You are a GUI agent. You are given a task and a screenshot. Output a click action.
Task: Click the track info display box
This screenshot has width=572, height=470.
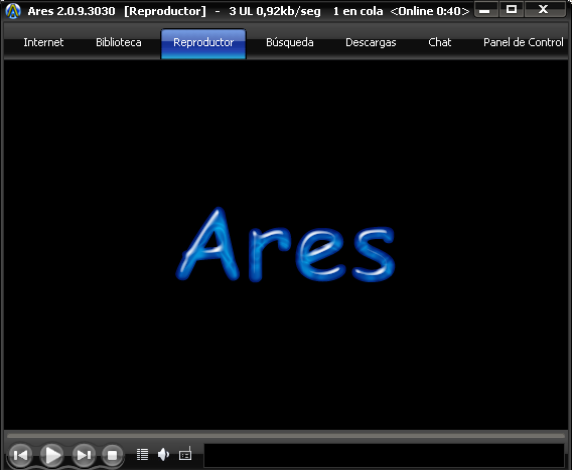pos(384,455)
